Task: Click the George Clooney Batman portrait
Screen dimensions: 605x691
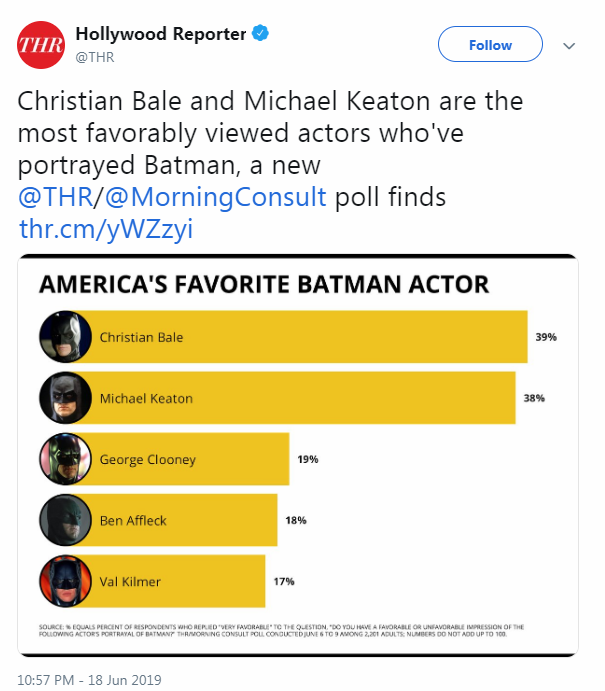Action: coord(65,459)
